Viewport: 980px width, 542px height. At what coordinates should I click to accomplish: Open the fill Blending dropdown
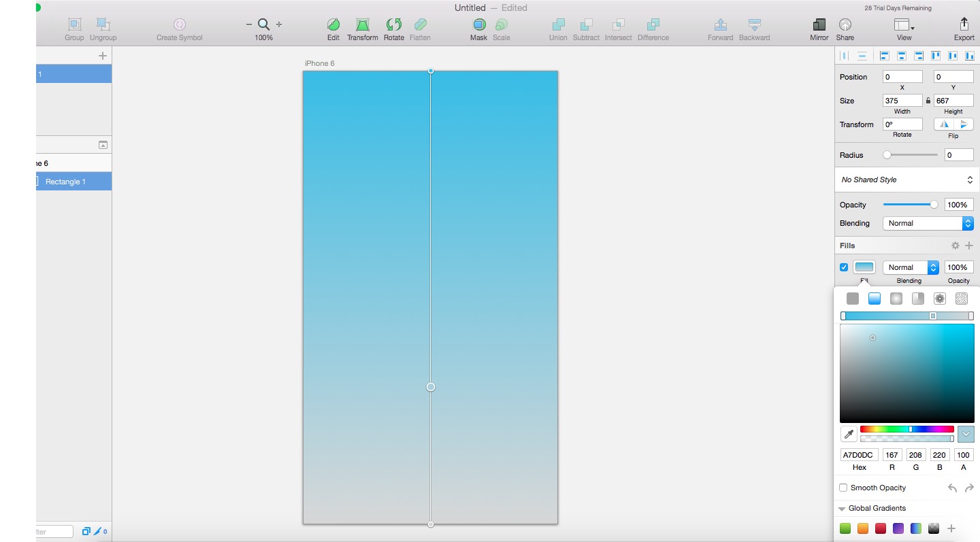(911, 267)
